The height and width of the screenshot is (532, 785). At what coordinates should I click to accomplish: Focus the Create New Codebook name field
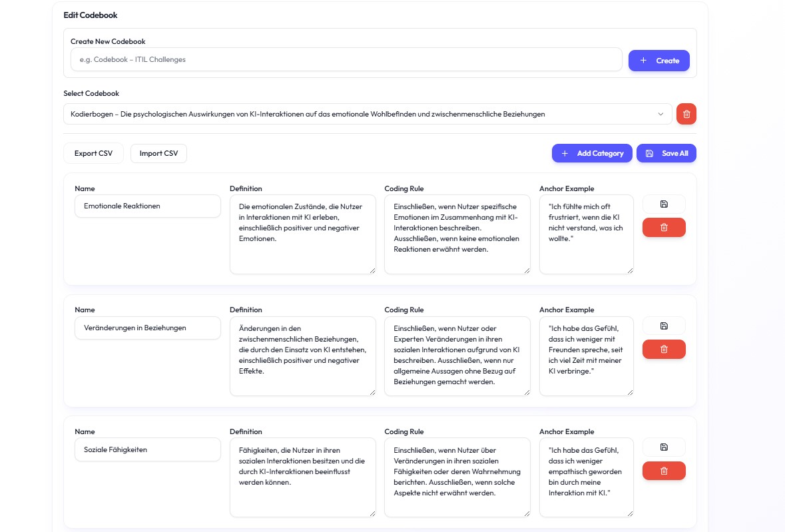coord(346,59)
